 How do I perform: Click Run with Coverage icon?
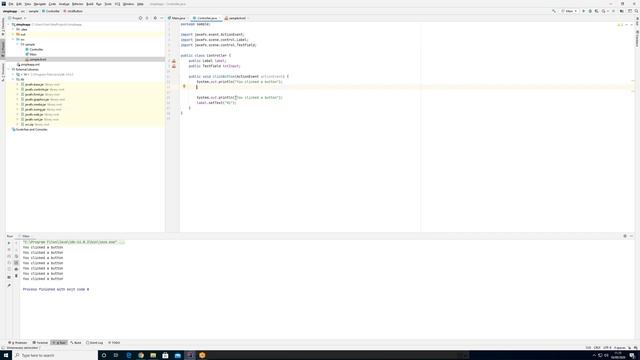click(x=597, y=11)
